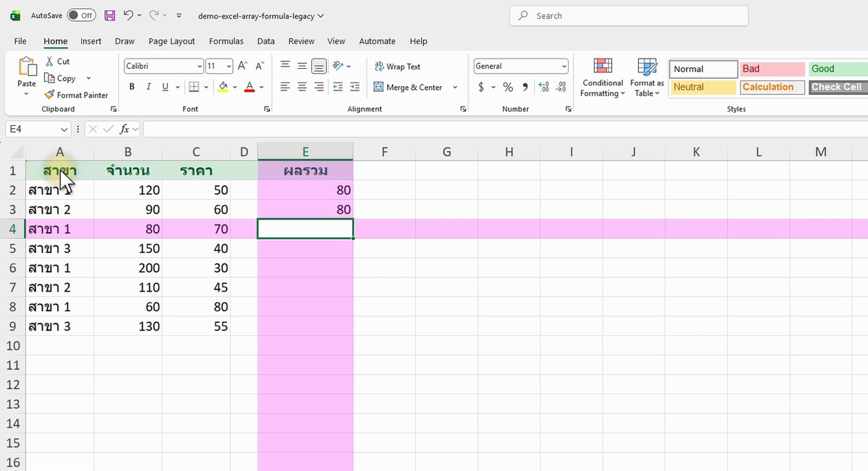Click into the formula bar
This screenshot has height=471, width=868.
coord(505,130)
